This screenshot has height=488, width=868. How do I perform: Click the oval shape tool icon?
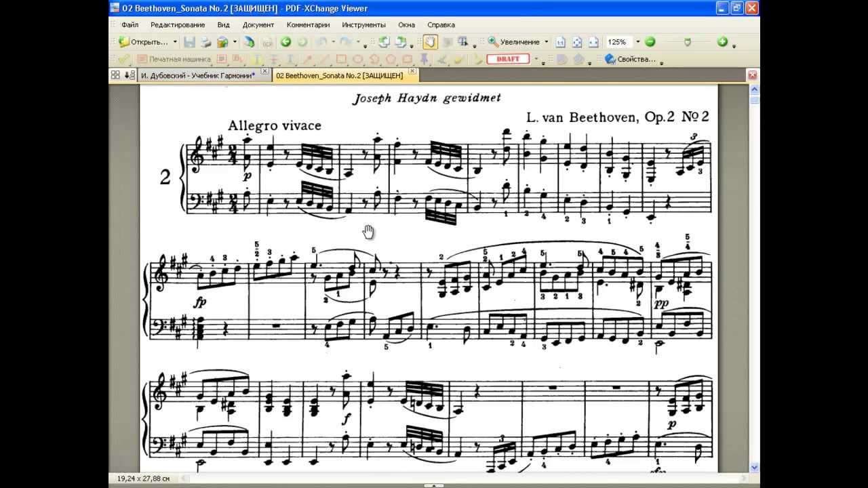pos(358,59)
